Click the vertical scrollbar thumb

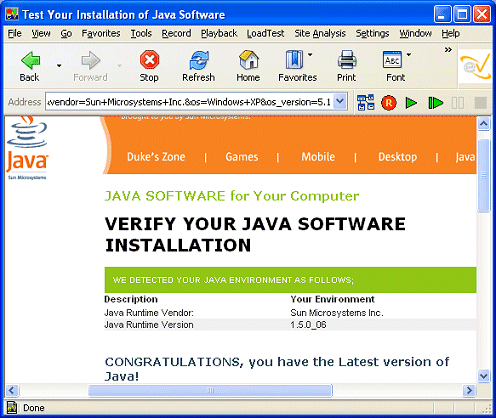[483, 175]
